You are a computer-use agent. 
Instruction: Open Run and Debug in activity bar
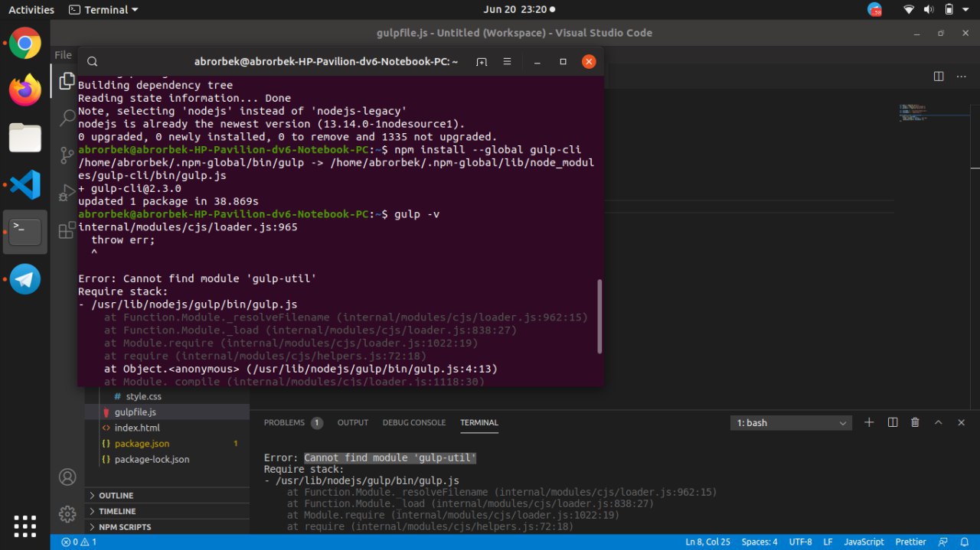coord(67,191)
